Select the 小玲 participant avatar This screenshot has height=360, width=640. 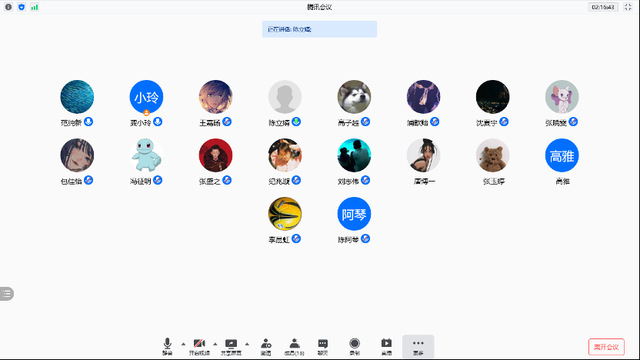point(146,97)
